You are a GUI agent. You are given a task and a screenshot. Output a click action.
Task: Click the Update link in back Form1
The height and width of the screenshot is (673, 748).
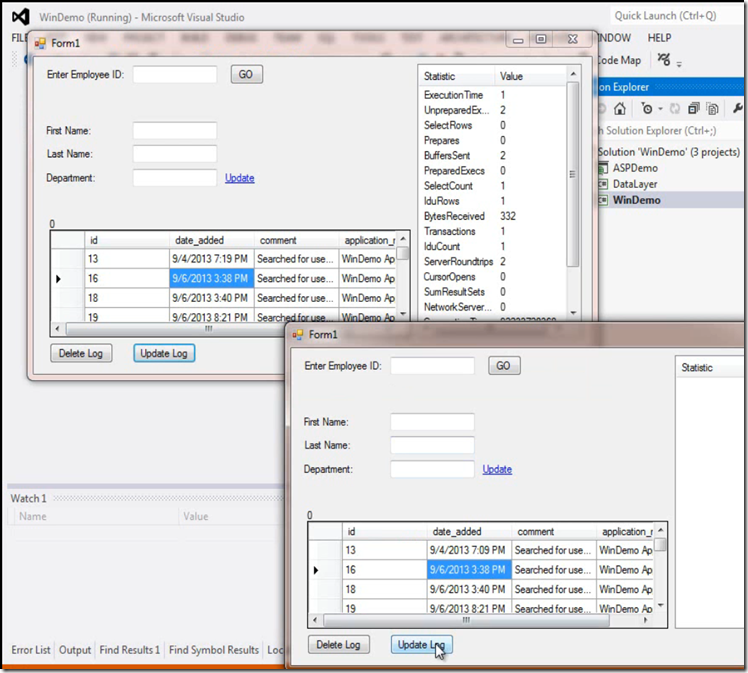click(239, 178)
